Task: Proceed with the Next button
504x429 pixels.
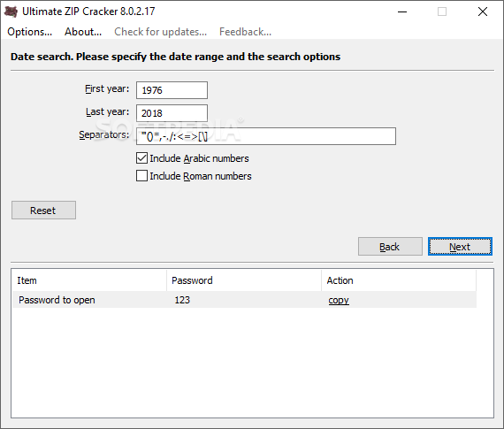Action: (x=460, y=247)
